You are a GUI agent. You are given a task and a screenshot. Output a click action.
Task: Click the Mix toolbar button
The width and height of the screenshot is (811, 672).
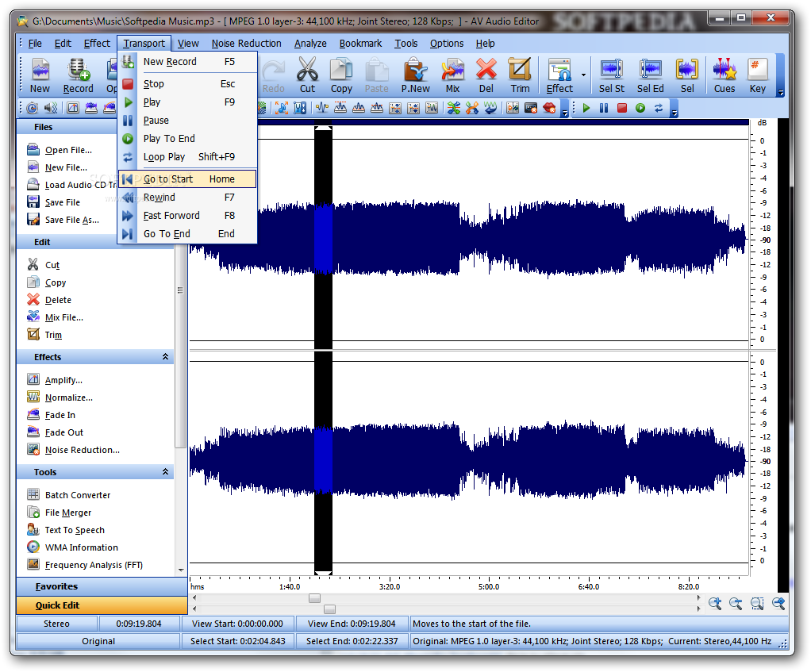point(452,75)
